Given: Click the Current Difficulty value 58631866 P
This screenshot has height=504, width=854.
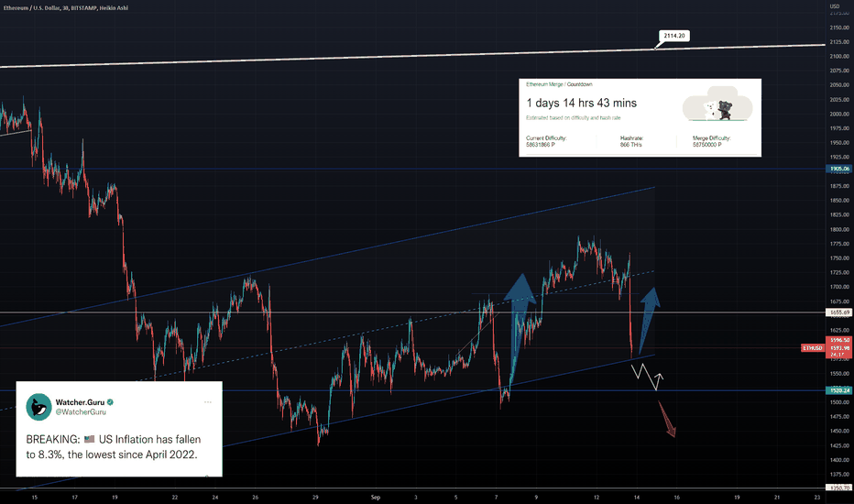Looking at the screenshot, I should pyautogui.click(x=541, y=145).
